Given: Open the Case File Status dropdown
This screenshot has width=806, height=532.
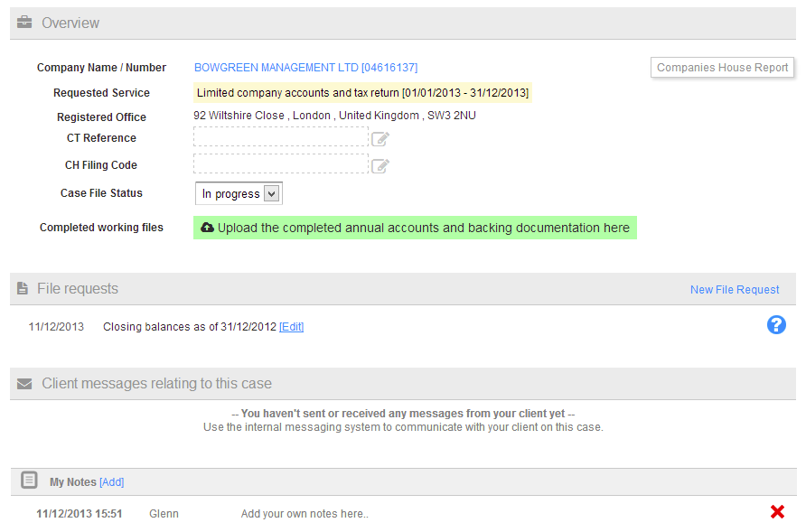Looking at the screenshot, I should [x=239, y=193].
